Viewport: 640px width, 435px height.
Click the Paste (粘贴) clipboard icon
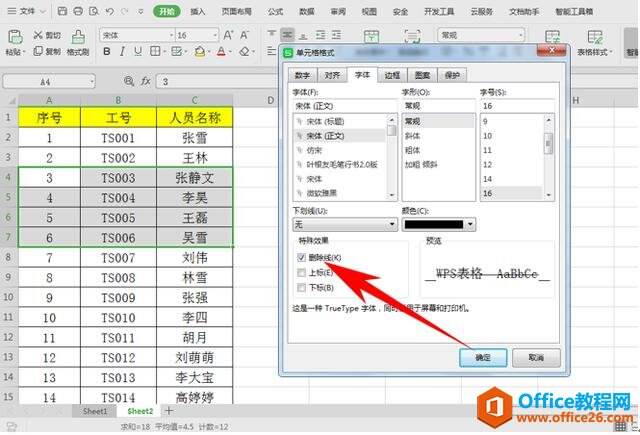pyautogui.click(x=13, y=36)
